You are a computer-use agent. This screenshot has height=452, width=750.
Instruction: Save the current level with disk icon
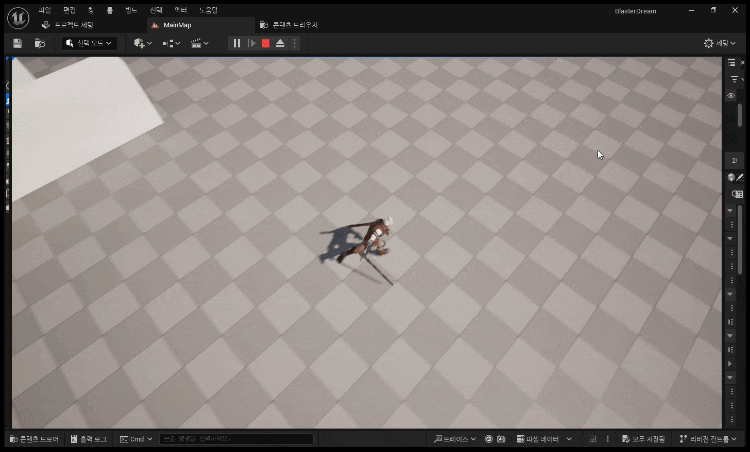17,44
